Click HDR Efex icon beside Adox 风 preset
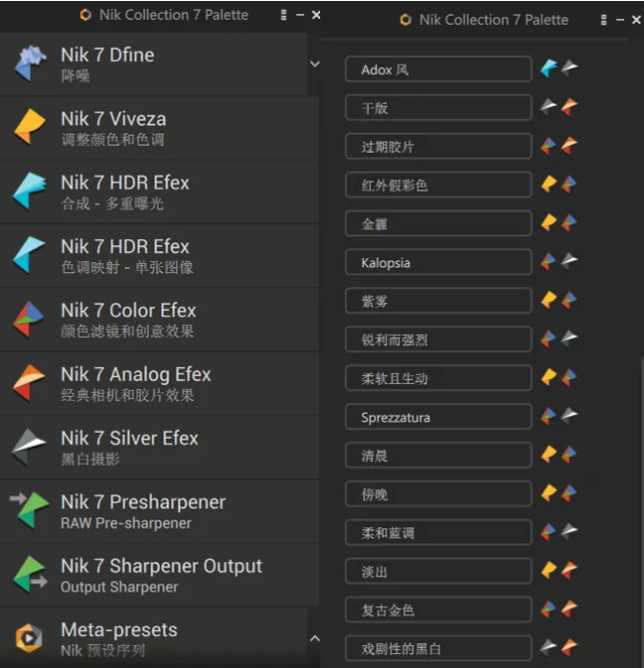 pyautogui.click(x=548, y=68)
